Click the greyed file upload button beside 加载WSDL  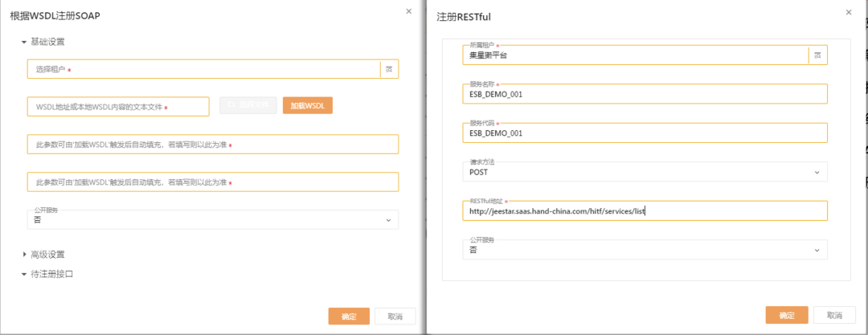pos(248,105)
